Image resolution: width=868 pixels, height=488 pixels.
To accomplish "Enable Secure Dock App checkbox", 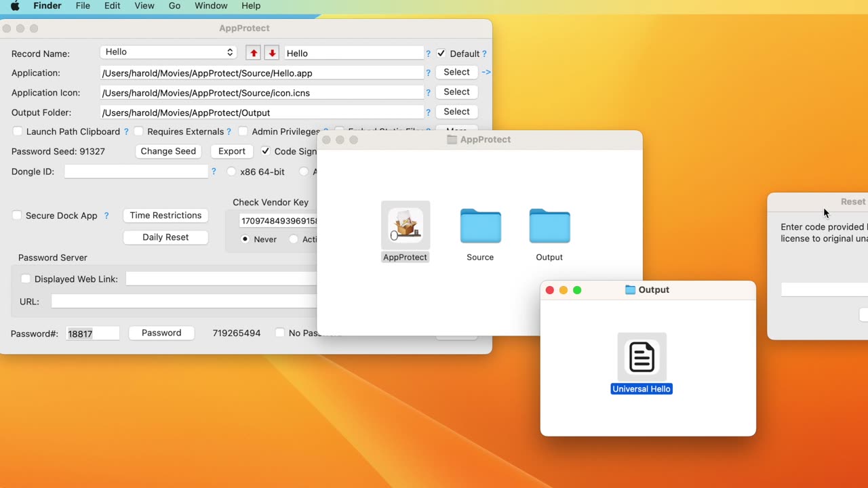I will (x=17, y=216).
